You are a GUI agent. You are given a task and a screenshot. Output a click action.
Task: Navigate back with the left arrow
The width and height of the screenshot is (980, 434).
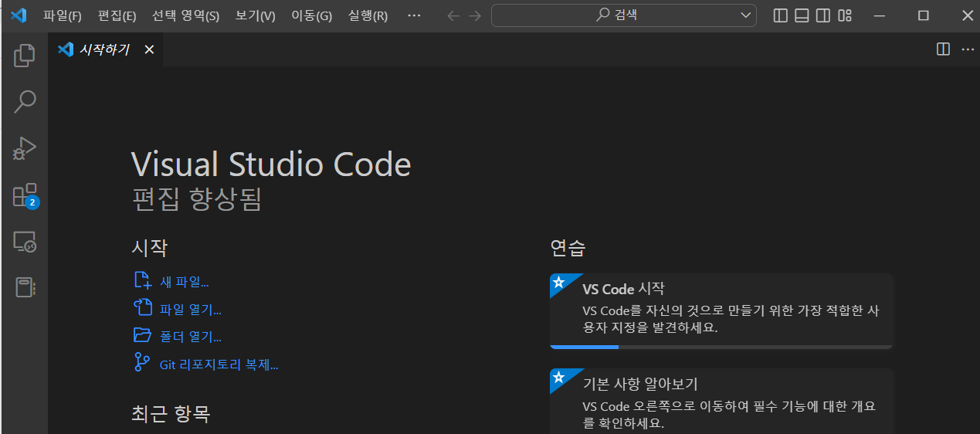[453, 15]
